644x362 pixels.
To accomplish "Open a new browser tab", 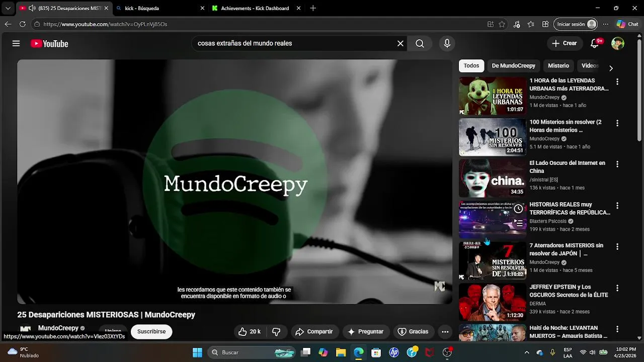I will pyautogui.click(x=313, y=8).
